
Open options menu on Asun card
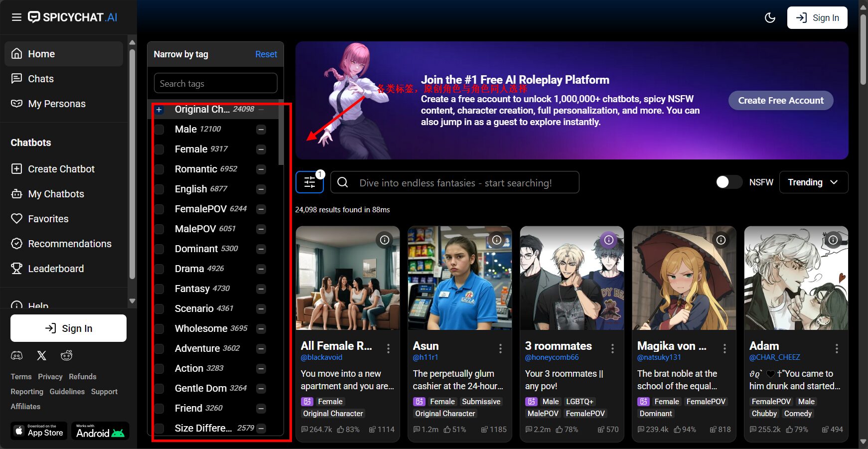point(500,349)
